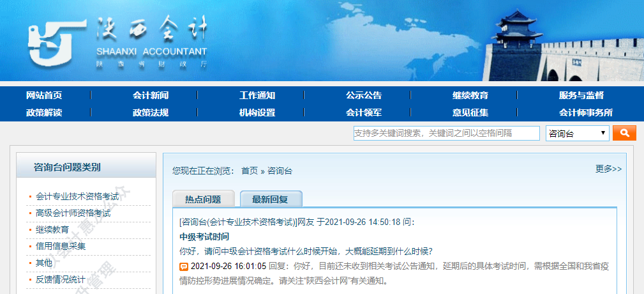
Task: Click the Shaanxi Accountant logo
Action: coord(118,42)
